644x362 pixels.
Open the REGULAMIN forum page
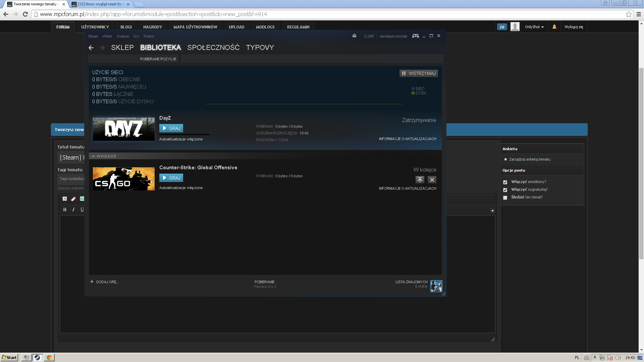[x=298, y=27]
